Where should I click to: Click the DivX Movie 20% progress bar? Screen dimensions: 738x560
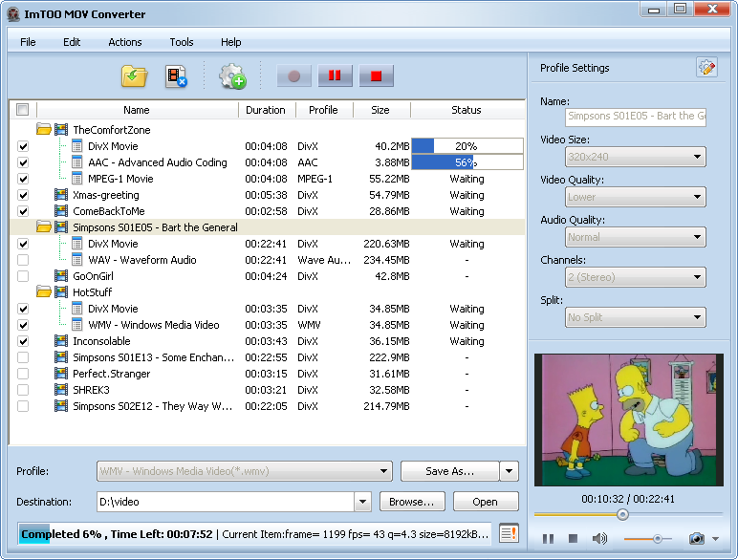(x=467, y=146)
